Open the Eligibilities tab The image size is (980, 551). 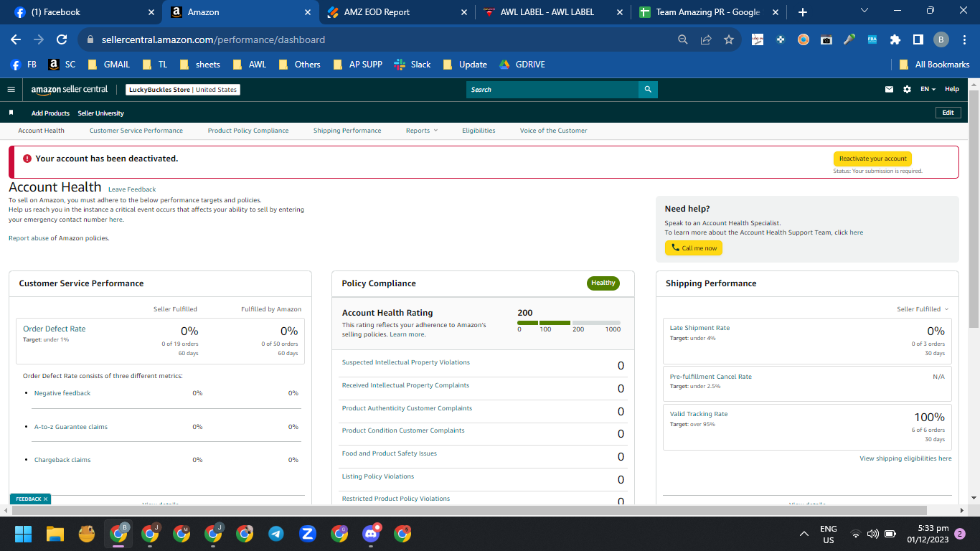tap(479, 131)
